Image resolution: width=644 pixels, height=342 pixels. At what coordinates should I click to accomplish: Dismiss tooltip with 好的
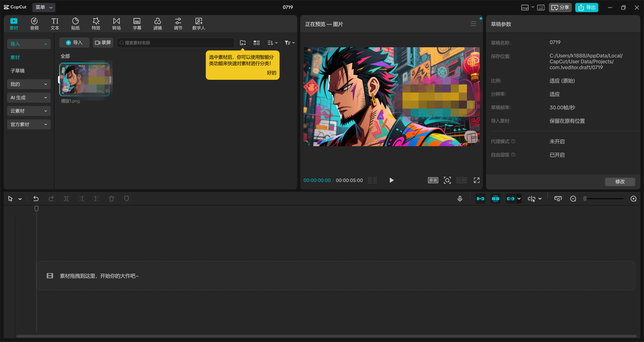271,73
